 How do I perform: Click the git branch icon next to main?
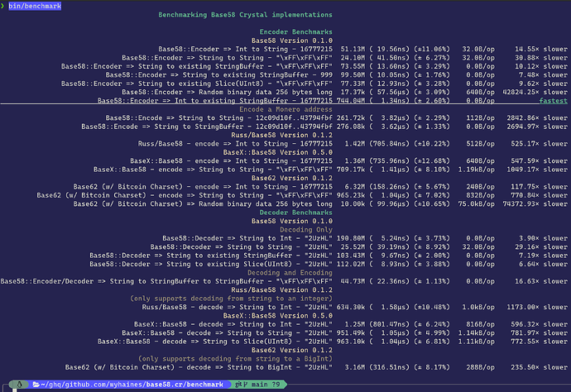pos(246,385)
